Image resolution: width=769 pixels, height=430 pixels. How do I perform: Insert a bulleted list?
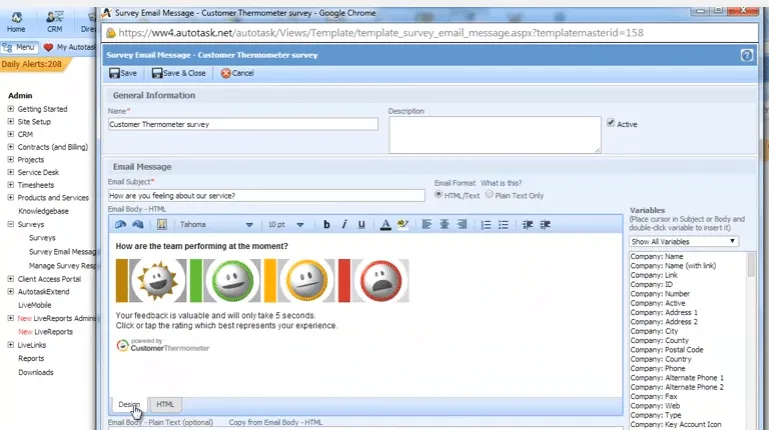(503, 225)
